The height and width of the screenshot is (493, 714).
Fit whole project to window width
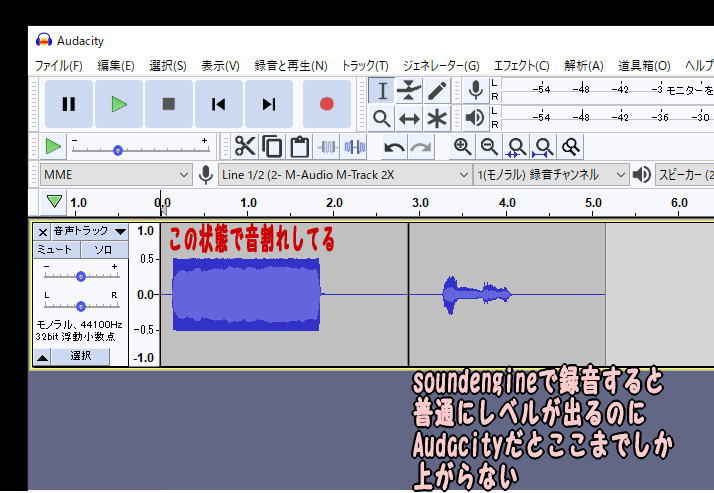coord(544,147)
